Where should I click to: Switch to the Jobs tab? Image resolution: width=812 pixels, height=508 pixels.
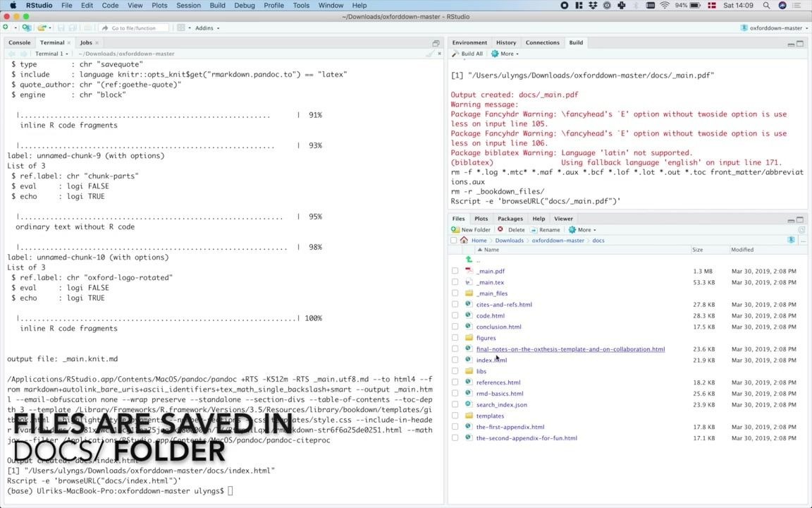click(86, 42)
